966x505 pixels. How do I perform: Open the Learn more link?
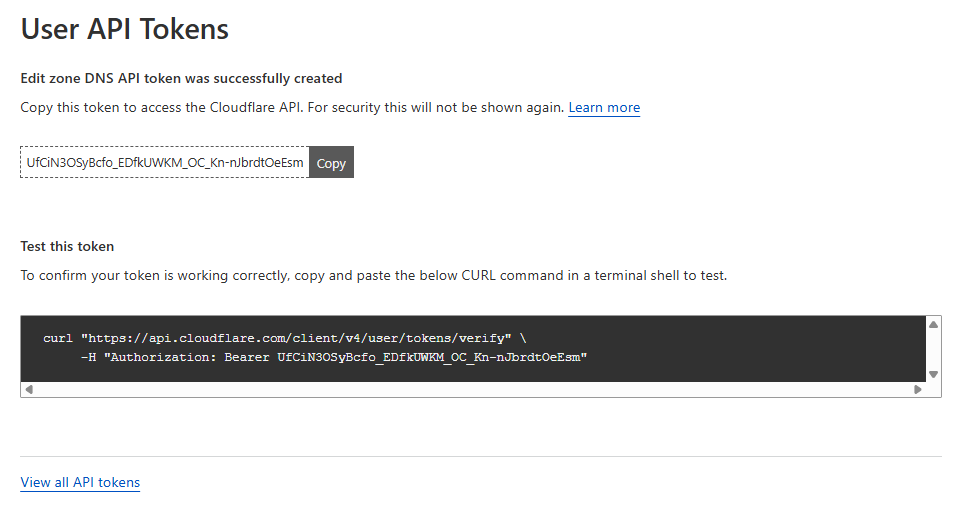pyautogui.click(x=604, y=107)
